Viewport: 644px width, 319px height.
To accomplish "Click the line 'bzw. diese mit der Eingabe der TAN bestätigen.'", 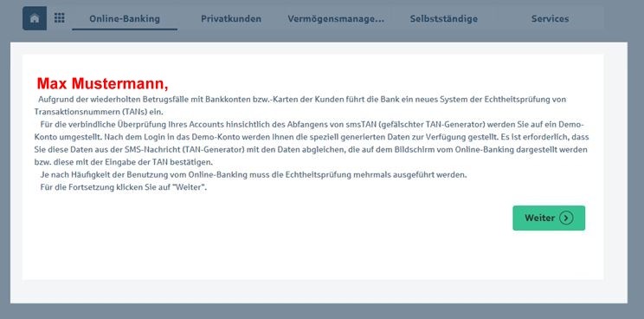I will (124, 162).
